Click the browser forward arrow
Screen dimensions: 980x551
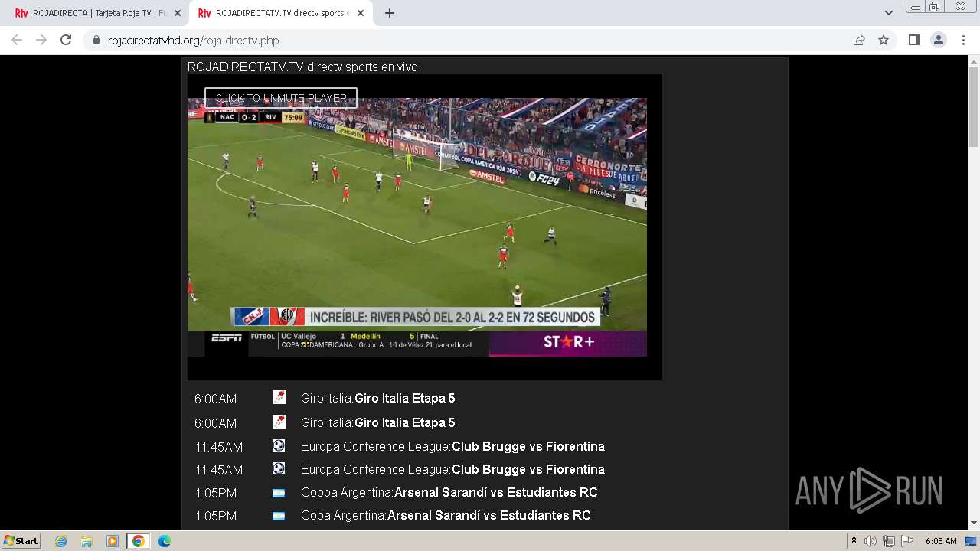(41, 40)
